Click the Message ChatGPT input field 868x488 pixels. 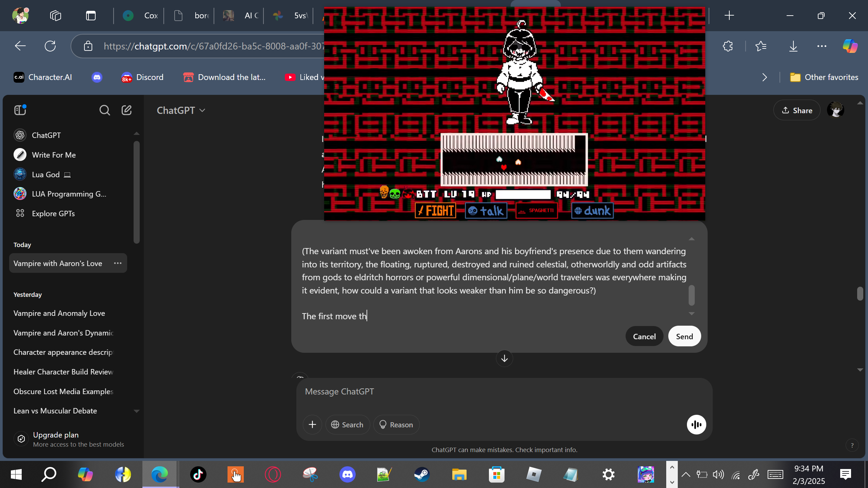(504, 392)
